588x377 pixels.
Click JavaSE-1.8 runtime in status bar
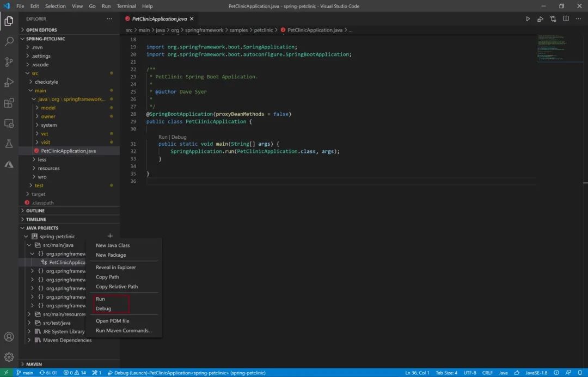[536, 373]
